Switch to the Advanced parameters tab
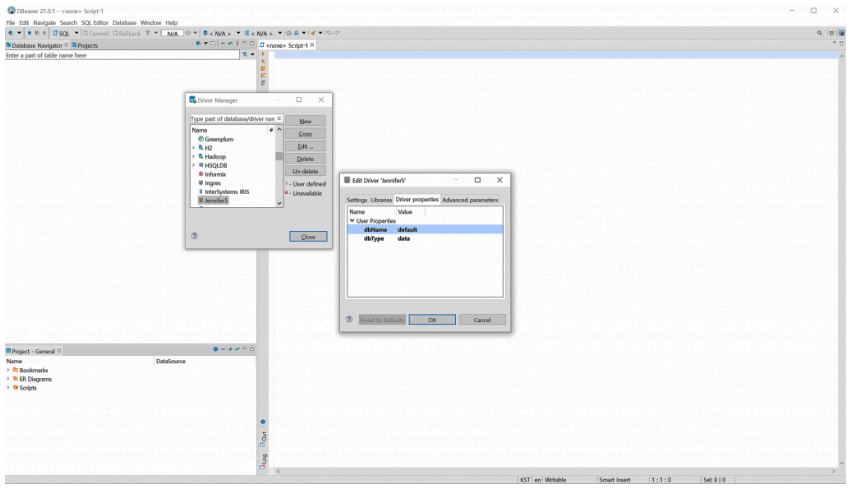Image resolution: width=854 pixels, height=488 pixels. point(469,199)
